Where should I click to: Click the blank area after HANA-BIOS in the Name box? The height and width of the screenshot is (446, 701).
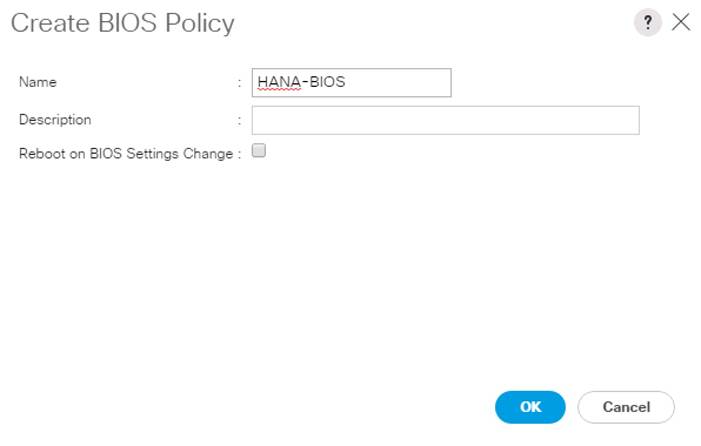pyautogui.click(x=398, y=82)
